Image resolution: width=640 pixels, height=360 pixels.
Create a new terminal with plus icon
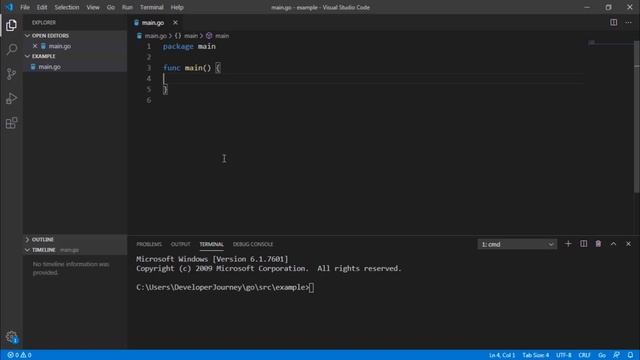tap(568, 244)
